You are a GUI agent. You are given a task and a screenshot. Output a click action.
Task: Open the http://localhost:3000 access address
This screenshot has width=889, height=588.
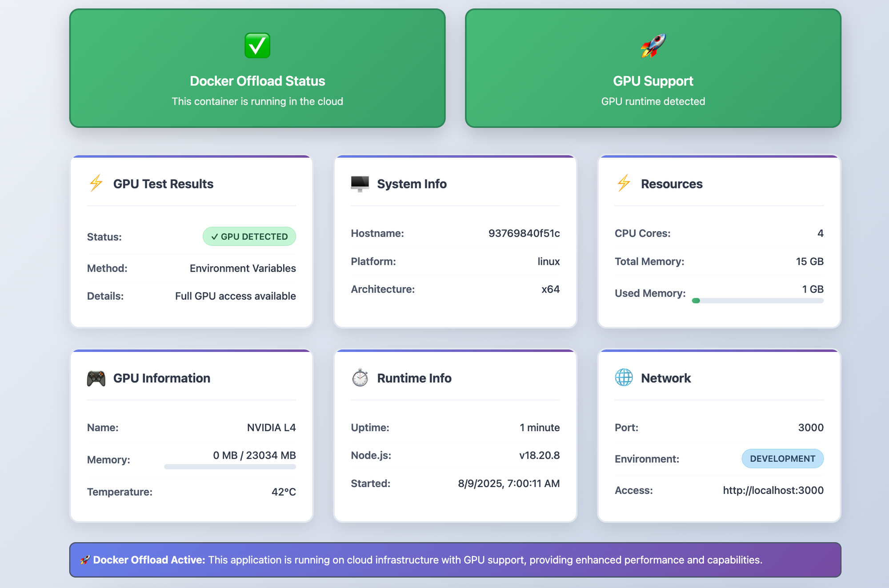coord(773,490)
